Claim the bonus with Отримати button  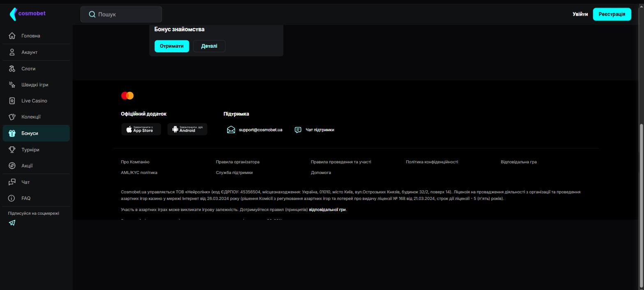click(172, 46)
